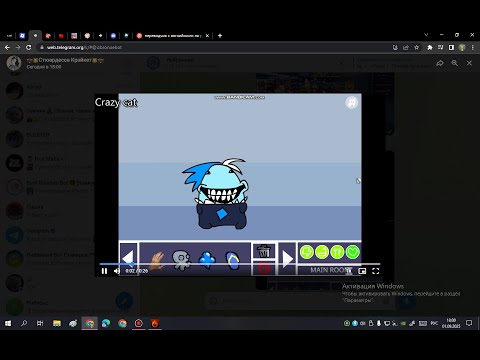Click the trash can icon in game
The width and height of the screenshot is (480, 360).
click(264, 251)
